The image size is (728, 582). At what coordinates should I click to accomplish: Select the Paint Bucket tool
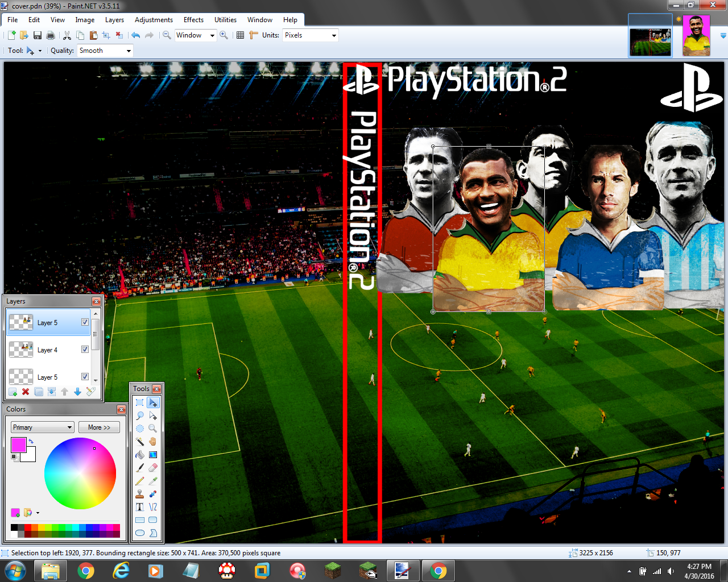(139, 455)
